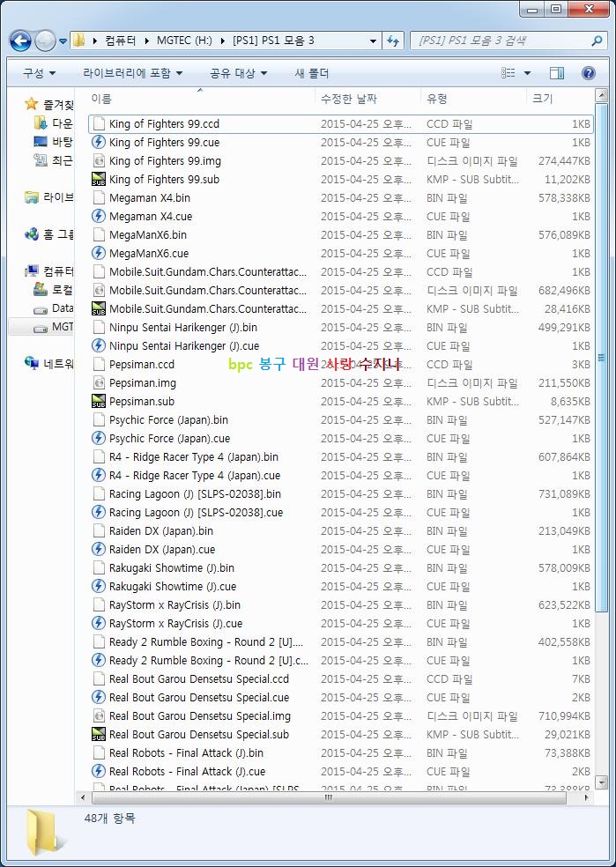616x867 pixels.
Task: Click the Real Bout Garou Densetsu Special.sub icon
Action: (99, 734)
